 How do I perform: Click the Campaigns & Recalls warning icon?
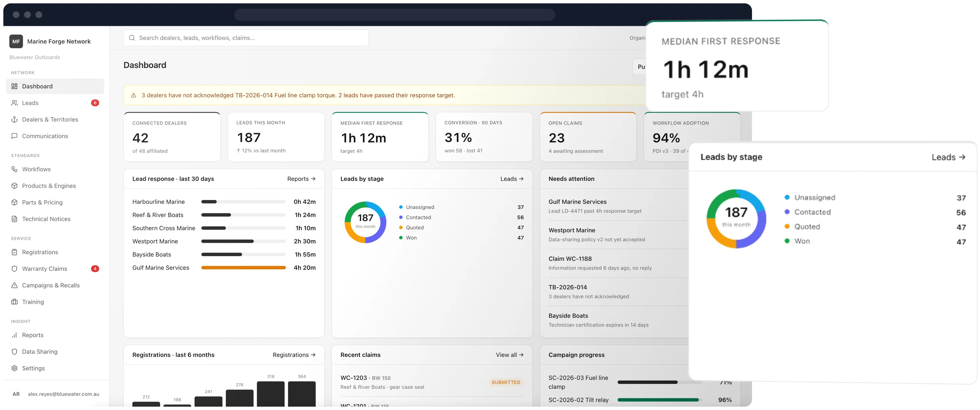14,285
